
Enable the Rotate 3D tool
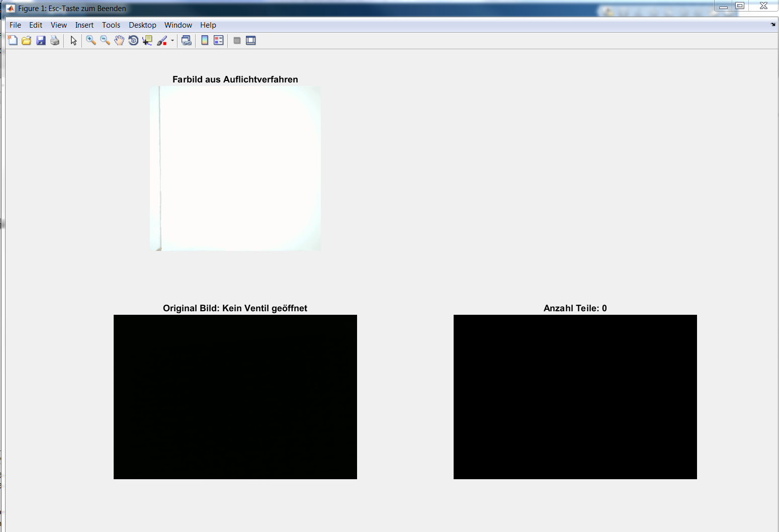(x=133, y=41)
